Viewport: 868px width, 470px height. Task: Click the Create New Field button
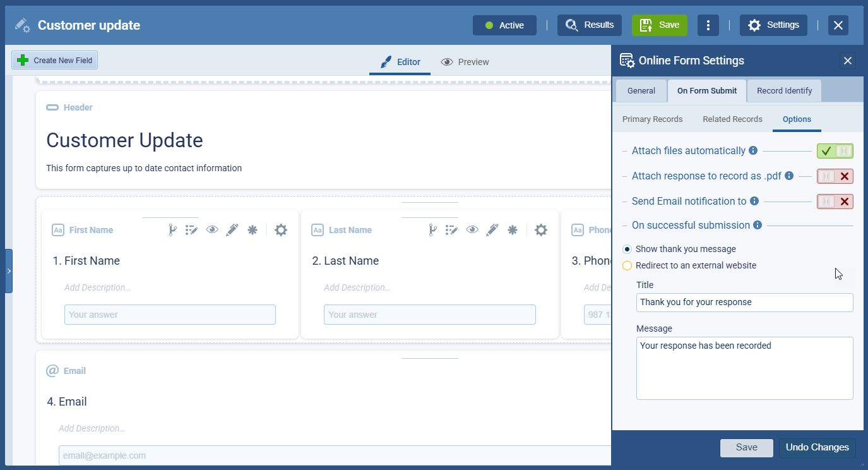55,61
